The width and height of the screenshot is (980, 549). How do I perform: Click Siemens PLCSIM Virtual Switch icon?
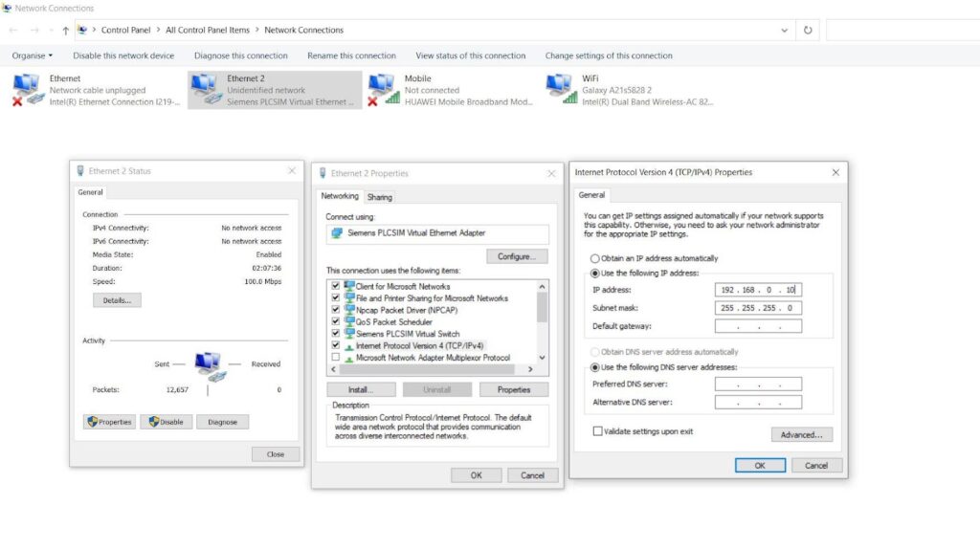[349, 334]
